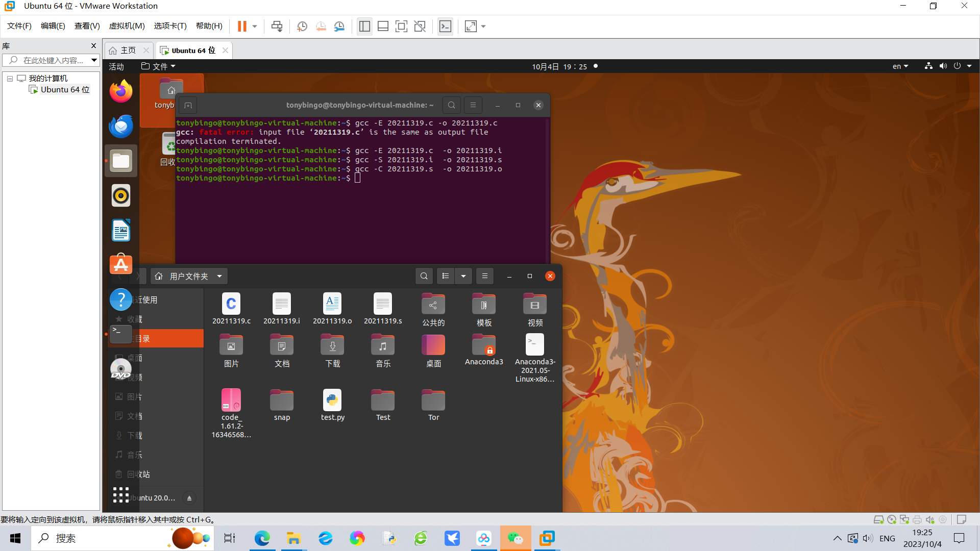The image size is (980, 551).
Task: Expand the 用户文件夹 path dropdown
Action: tap(219, 276)
